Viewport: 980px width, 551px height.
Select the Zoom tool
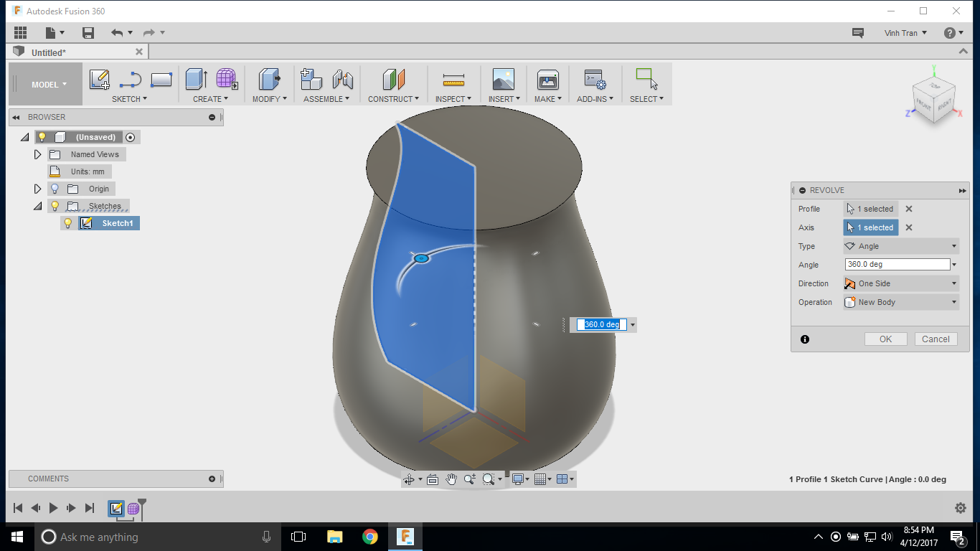tap(470, 479)
